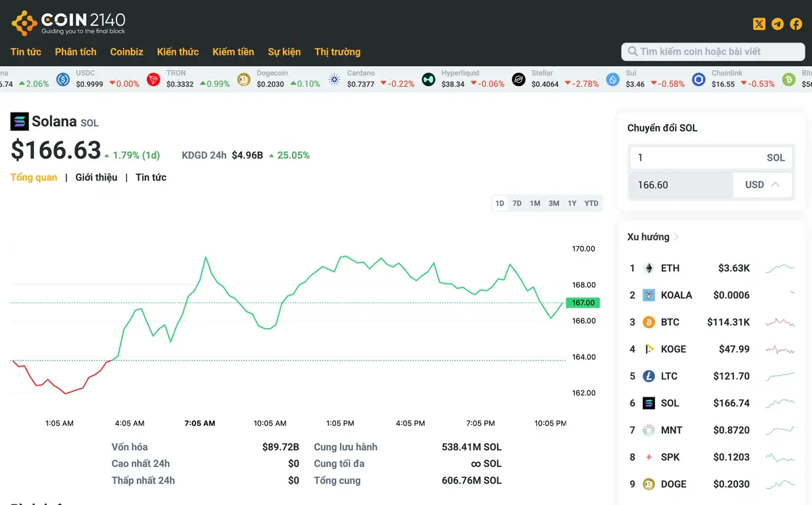Open the Telegram share icon
Image resolution: width=812 pixels, height=505 pixels.
point(777,24)
